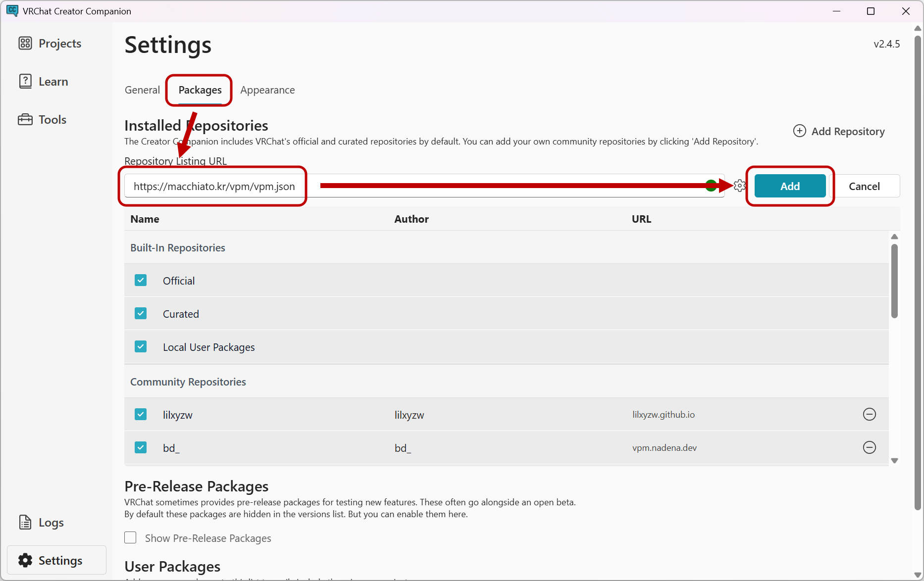Toggle Local User Packages checkbox

(141, 346)
